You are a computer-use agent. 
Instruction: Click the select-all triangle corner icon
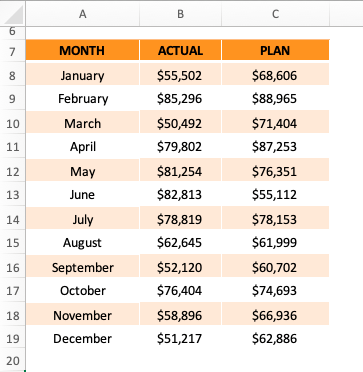point(13,14)
